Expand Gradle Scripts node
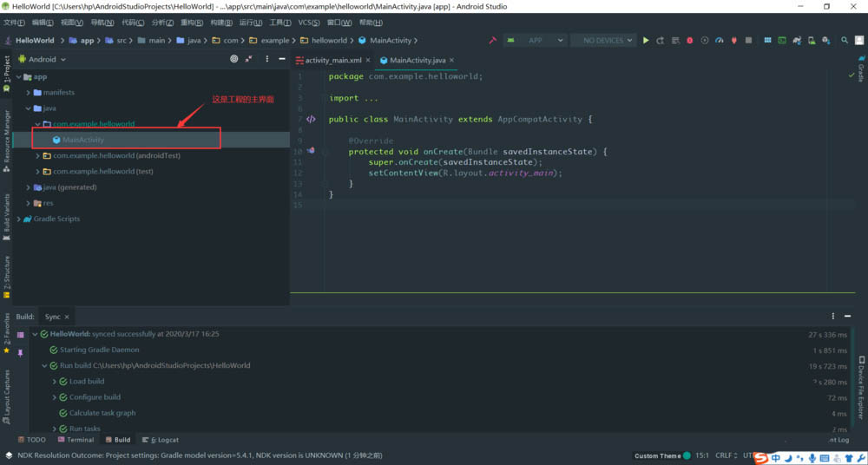This screenshot has height=465, width=868. pyautogui.click(x=19, y=219)
